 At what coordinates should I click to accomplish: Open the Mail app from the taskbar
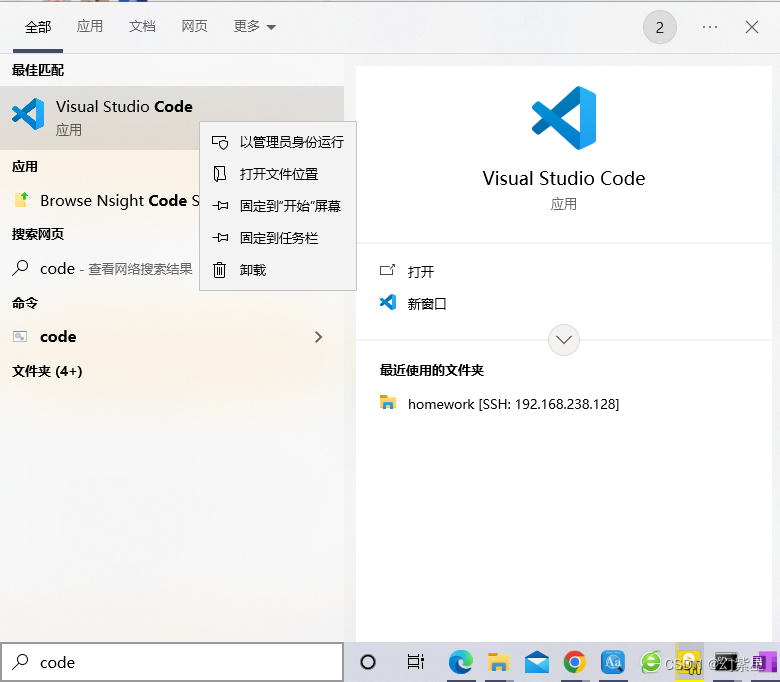pos(537,663)
